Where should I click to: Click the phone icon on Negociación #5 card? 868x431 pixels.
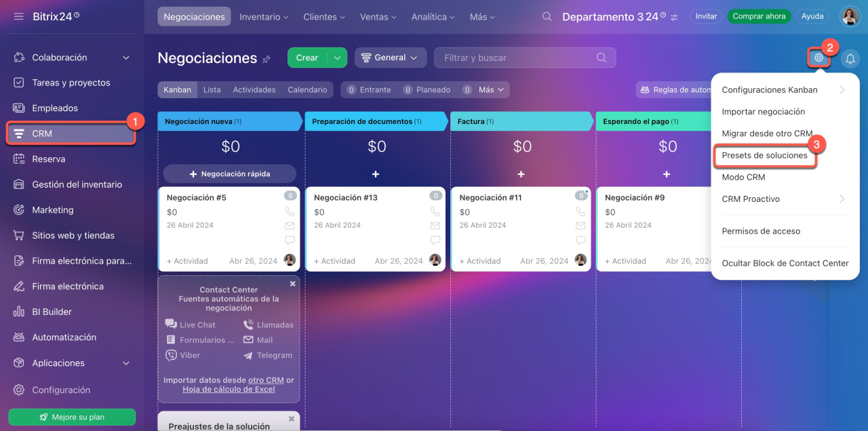(x=290, y=211)
